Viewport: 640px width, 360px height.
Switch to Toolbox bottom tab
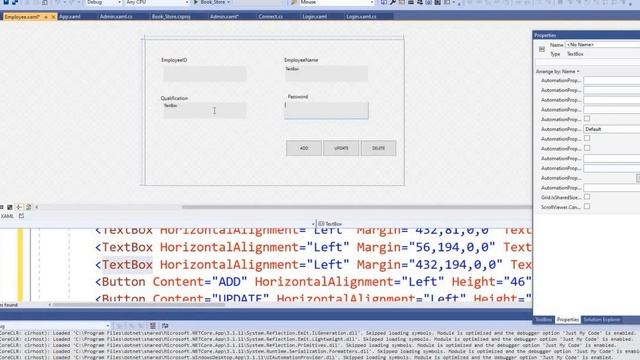[x=544, y=320]
